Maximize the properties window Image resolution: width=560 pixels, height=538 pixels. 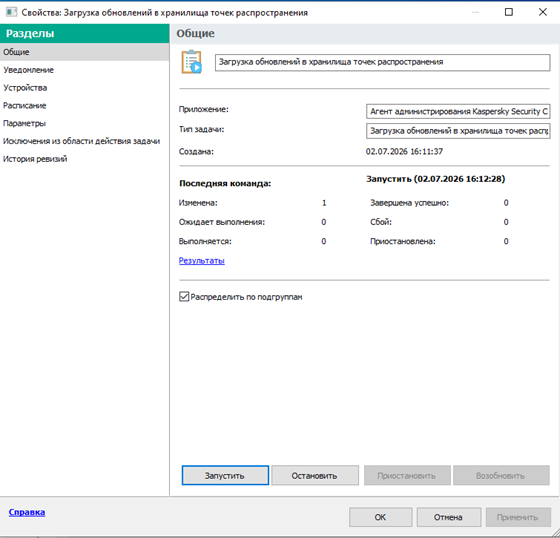pyautogui.click(x=509, y=12)
